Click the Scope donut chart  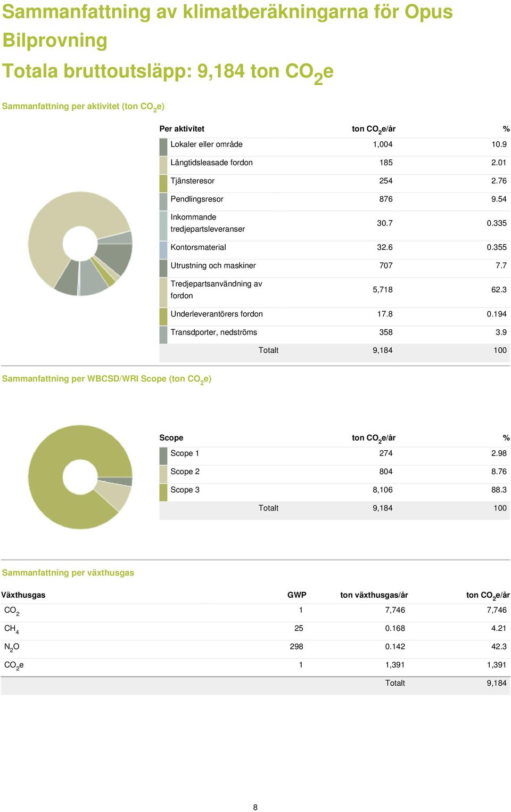[x=80, y=477]
